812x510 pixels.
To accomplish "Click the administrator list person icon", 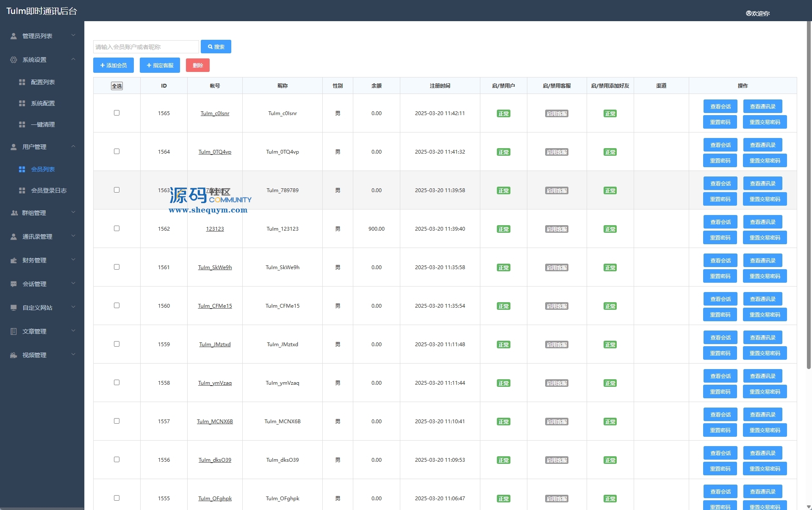I will pos(14,36).
